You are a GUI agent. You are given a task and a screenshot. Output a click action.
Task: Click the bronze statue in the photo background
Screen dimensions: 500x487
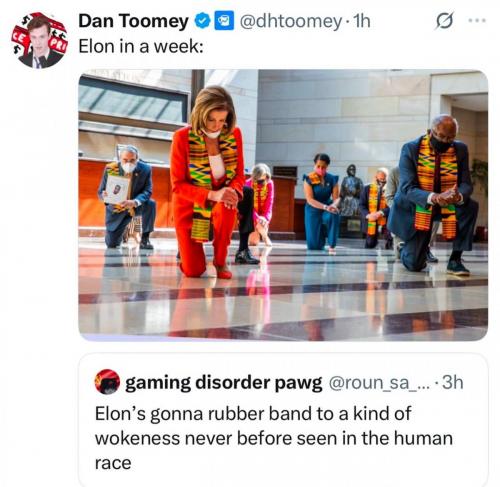350,190
